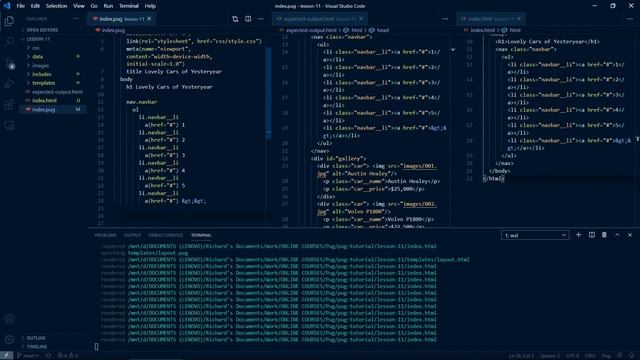The height and width of the screenshot is (360, 640).
Task: Open more actions for the index.pug editor group
Action: point(261,19)
